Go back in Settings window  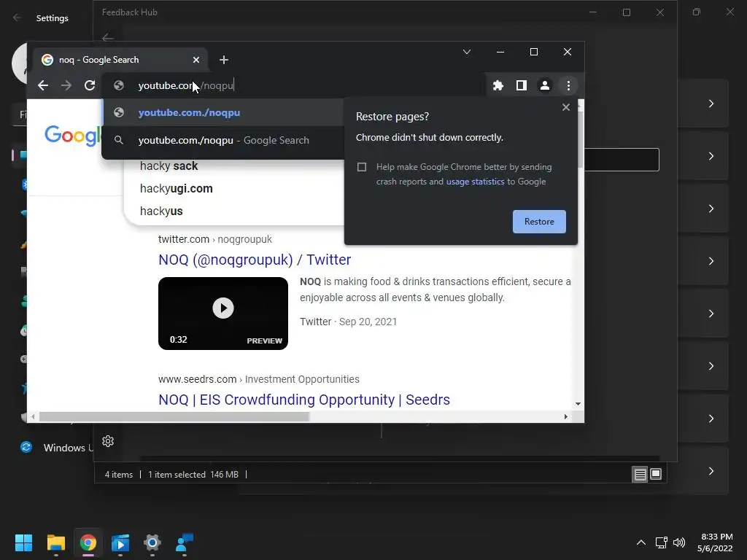[18, 17]
